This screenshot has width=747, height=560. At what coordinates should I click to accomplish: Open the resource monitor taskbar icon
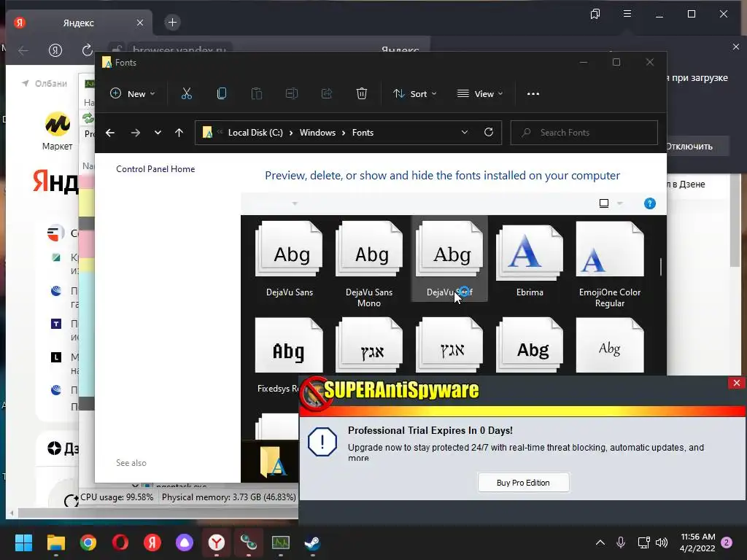[x=281, y=542]
